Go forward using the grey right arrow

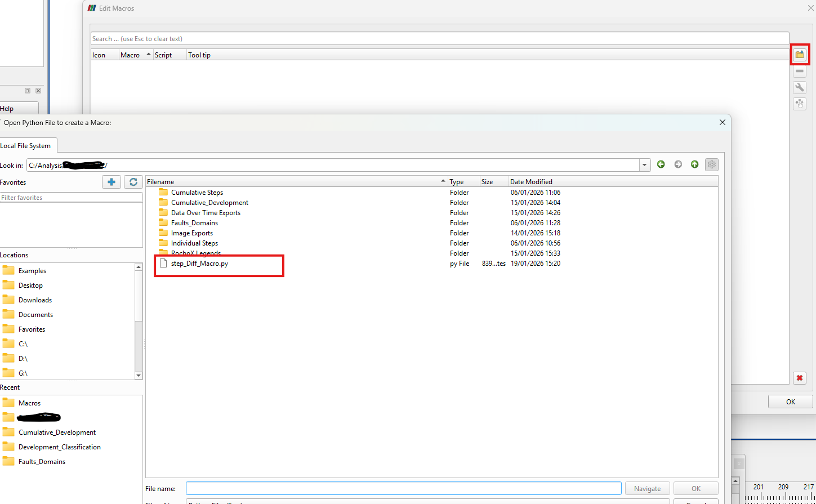click(x=678, y=164)
